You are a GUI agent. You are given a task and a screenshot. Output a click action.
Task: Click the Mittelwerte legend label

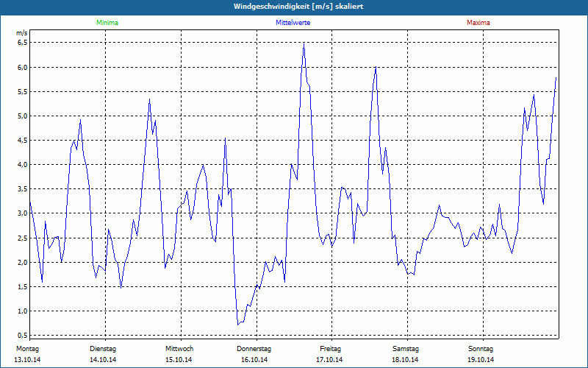pos(293,23)
